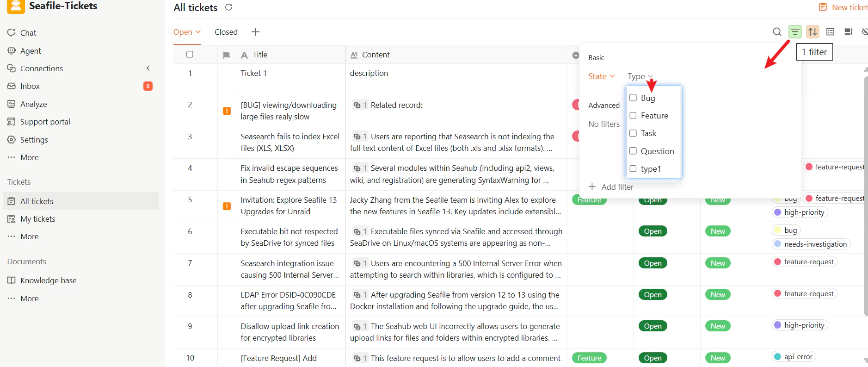
Task: Expand More under main navigation
Action: click(x=23, y=157)
